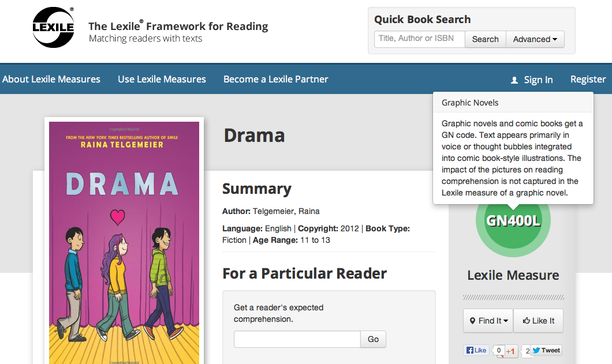This screenshot has width=612, height=364.
Task: Focus the reader's expected comprehension input
Action: (x=297, y=339)
